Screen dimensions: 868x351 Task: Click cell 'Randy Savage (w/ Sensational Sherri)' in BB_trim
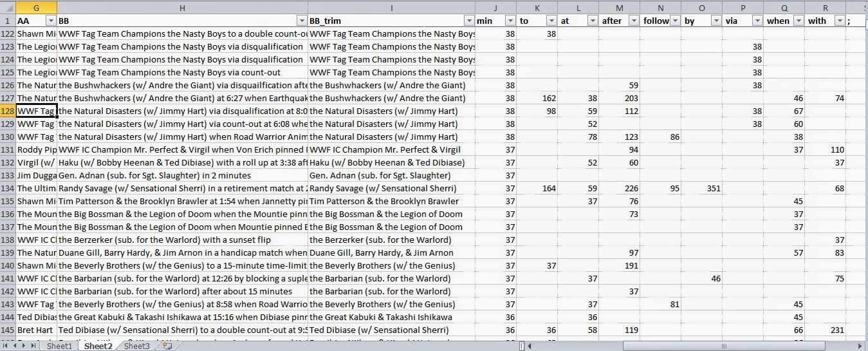point(391,188)
